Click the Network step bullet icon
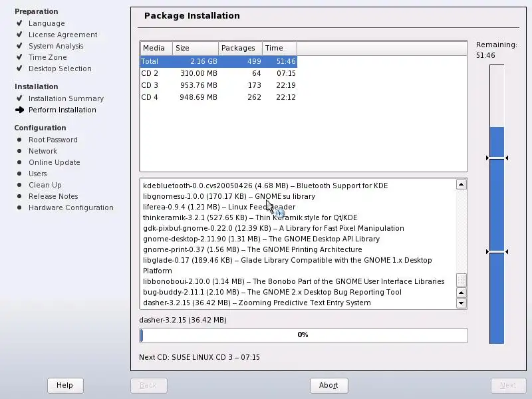Screen dimensions: 532x399 (x=19, y=151)
